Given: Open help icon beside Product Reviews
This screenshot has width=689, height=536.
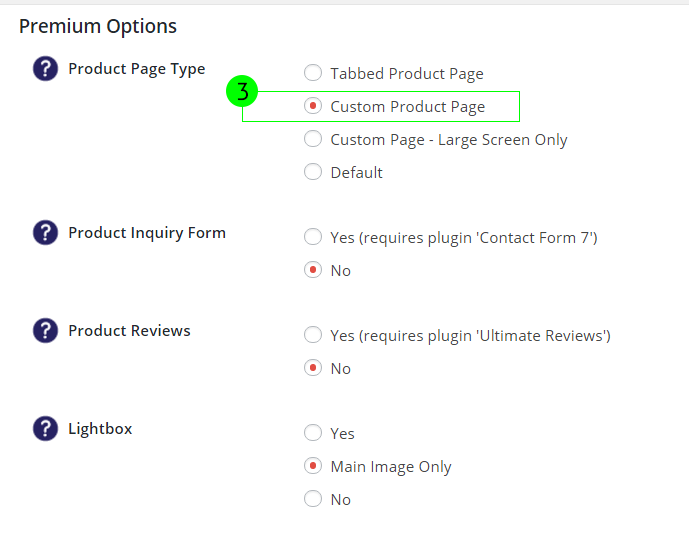Looking at the screenshot, I should (x=45, y=330).
